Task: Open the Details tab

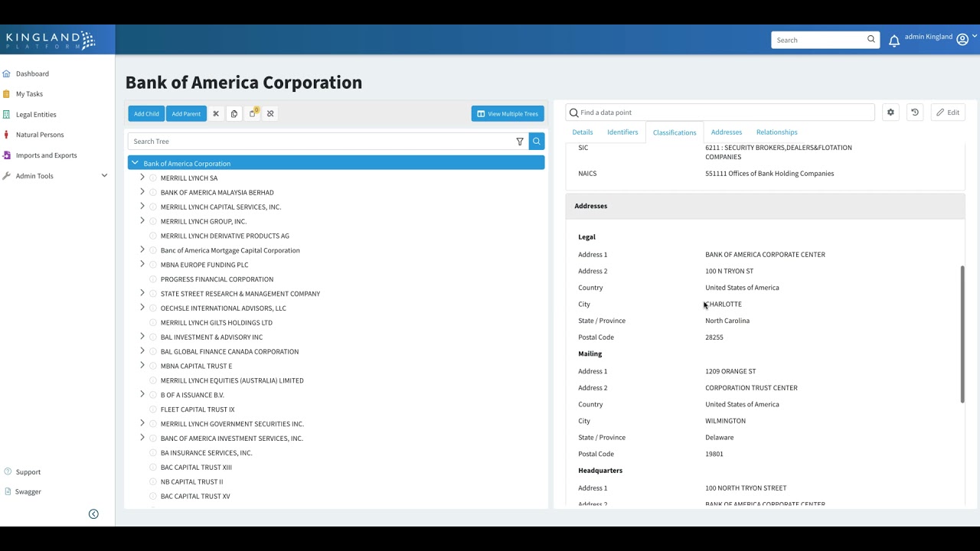Action: coord(583,132)
